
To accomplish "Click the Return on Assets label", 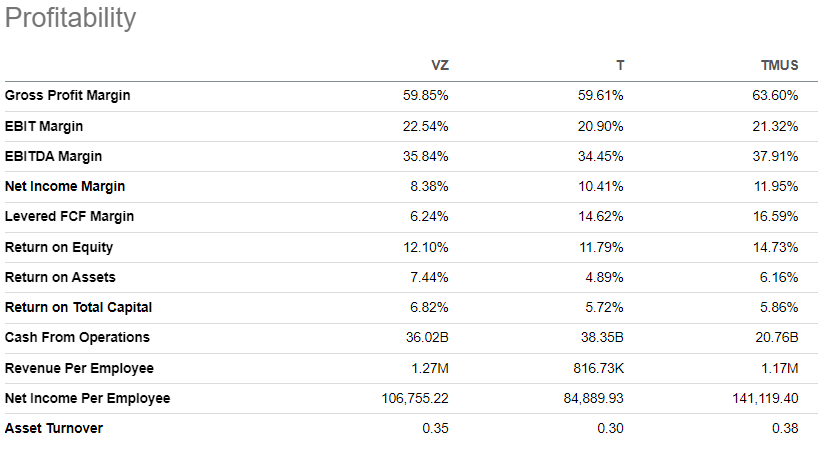I will (58, 277).
